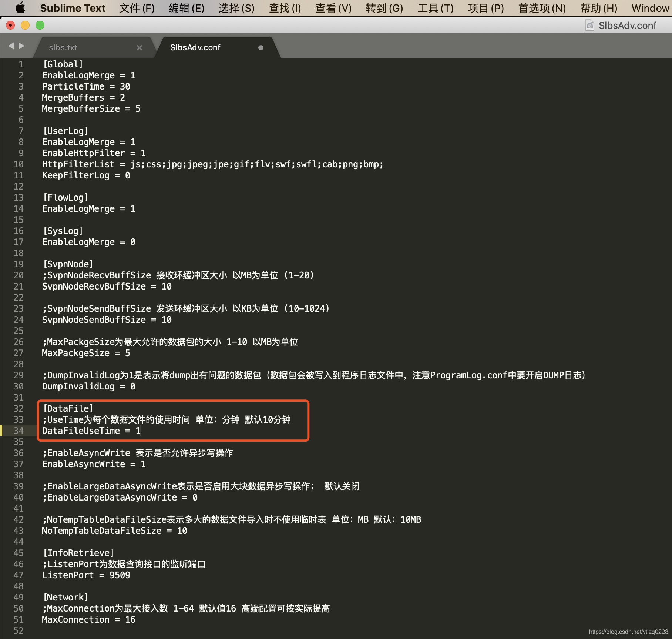Click the green zoom window button

40,25
